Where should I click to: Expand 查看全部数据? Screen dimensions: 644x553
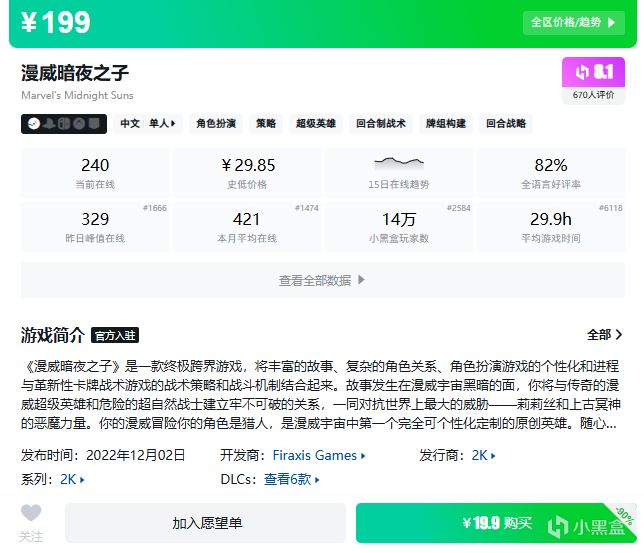coord(323,280)
